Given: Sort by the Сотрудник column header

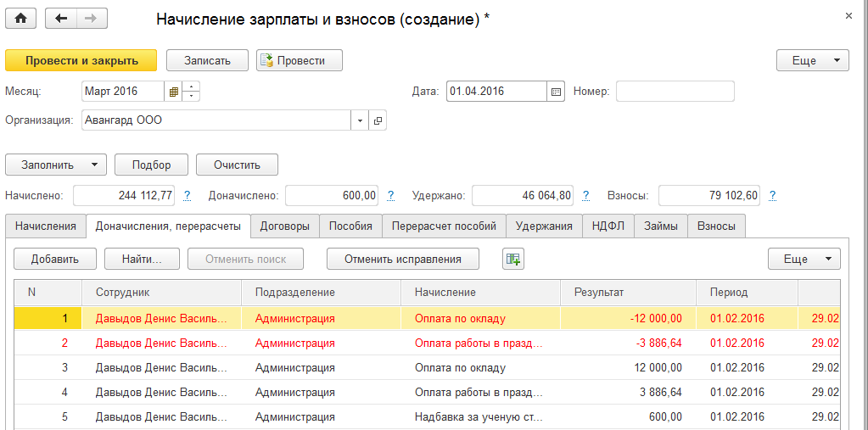Looking at the screenshot, I should coord(162,293).
